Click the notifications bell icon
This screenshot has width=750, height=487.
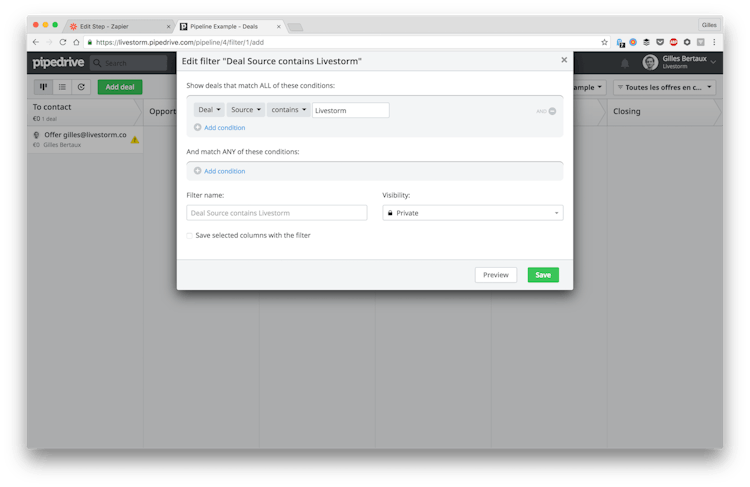[626, 63]
